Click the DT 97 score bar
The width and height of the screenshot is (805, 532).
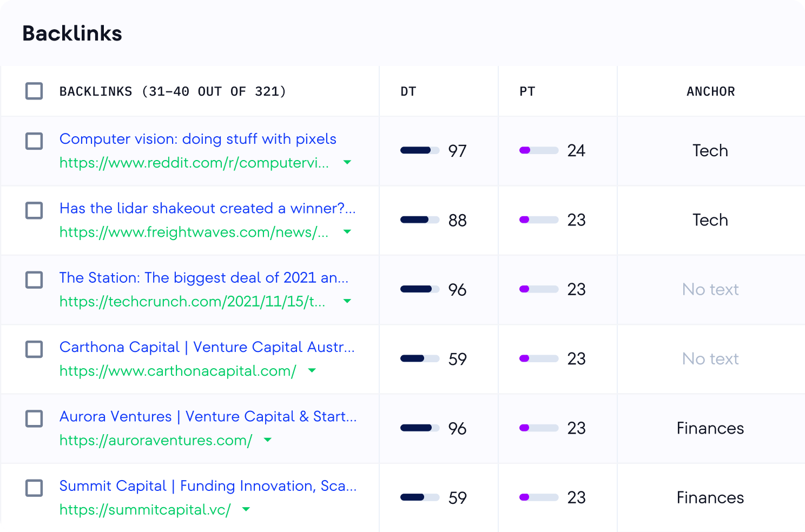[419, 150]
